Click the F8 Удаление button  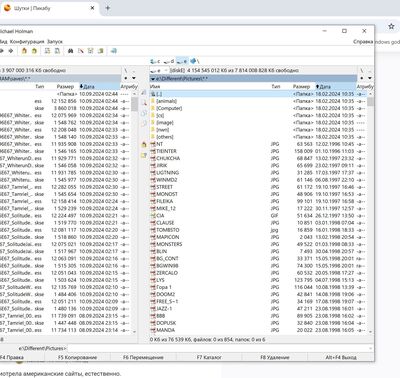tap(275, 357)
